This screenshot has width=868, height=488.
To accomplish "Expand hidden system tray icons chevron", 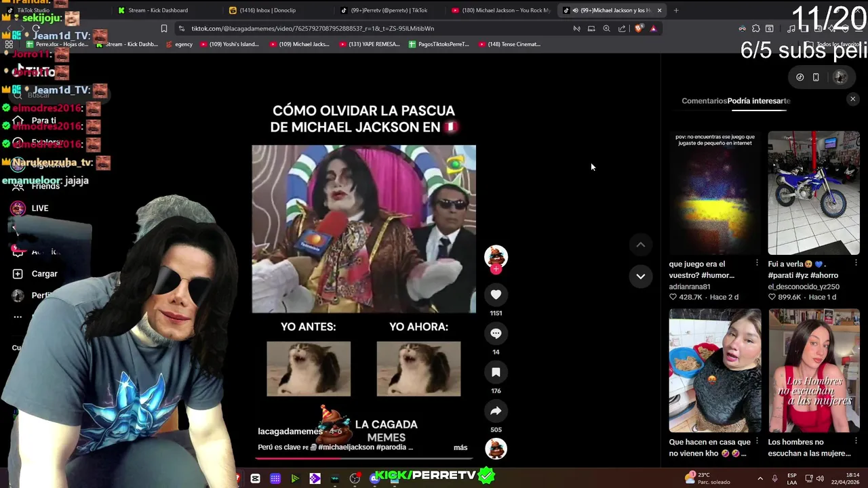I will pos(759,479).
